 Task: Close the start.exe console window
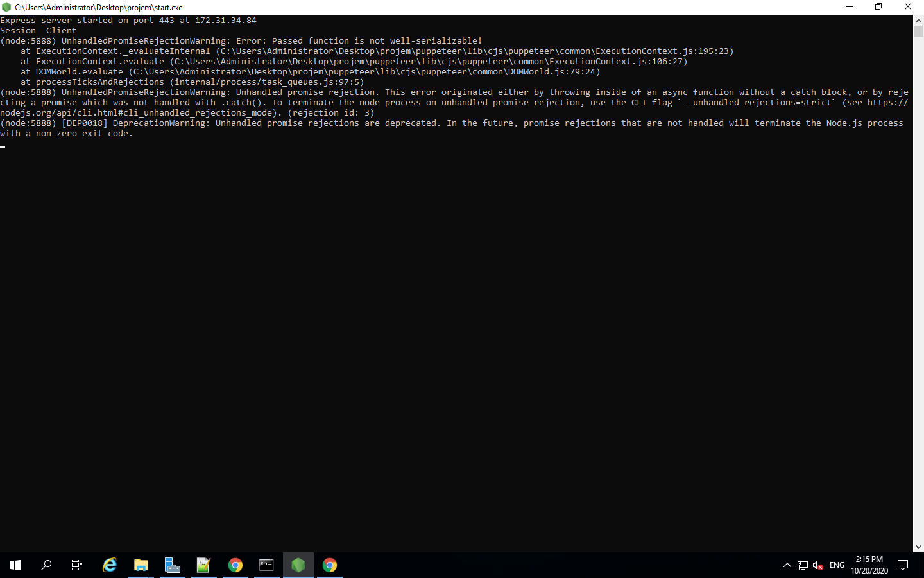click(x=908, y=7)
